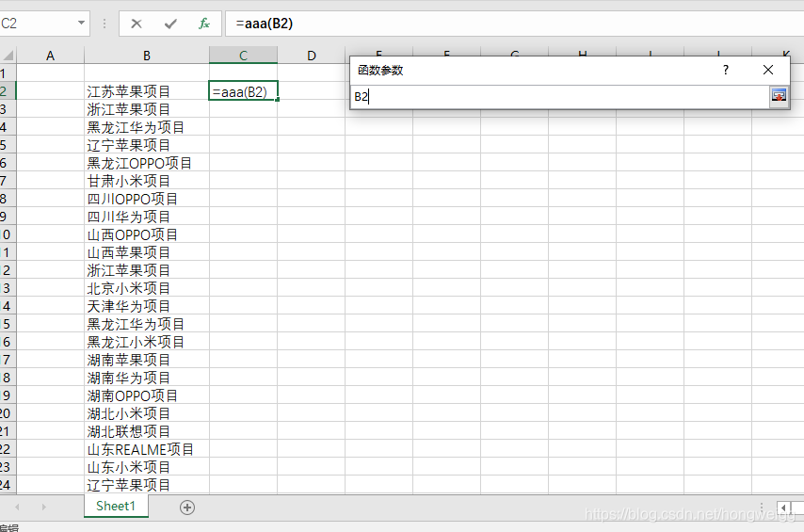The image size is (804, 532).
Task: Click the Name Box showing C2
Action: tap(39, 24)
